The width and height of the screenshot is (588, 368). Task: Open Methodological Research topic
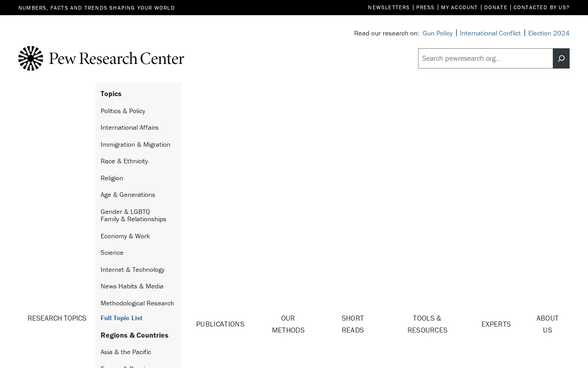click(137, 303)
